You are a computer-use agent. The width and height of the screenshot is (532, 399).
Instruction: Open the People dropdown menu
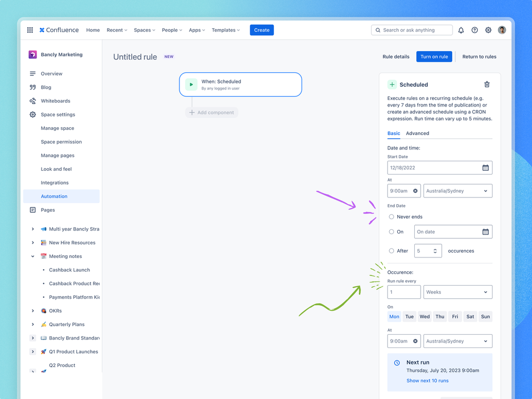click(172, 30)
